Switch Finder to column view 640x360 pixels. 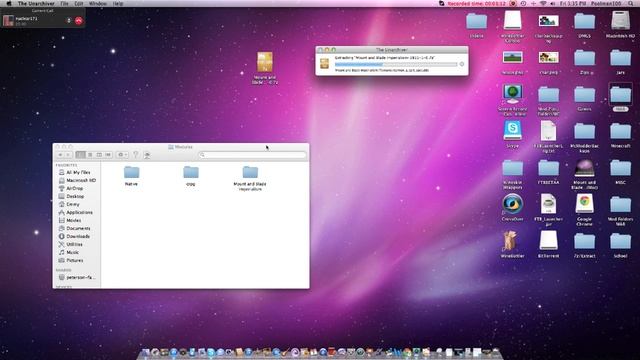99,155
